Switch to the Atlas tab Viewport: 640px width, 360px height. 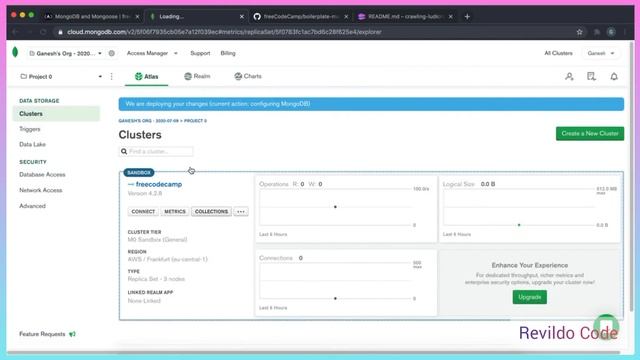pos(147,76)
